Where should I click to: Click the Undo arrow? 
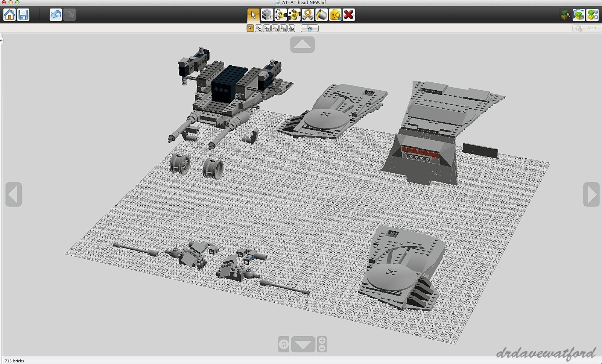[56, 15]
